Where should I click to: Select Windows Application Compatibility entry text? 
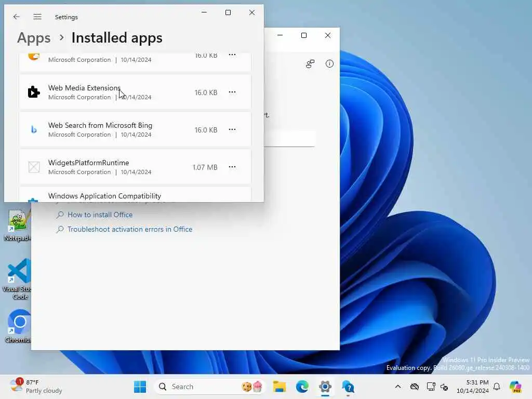tap(104, 196)
